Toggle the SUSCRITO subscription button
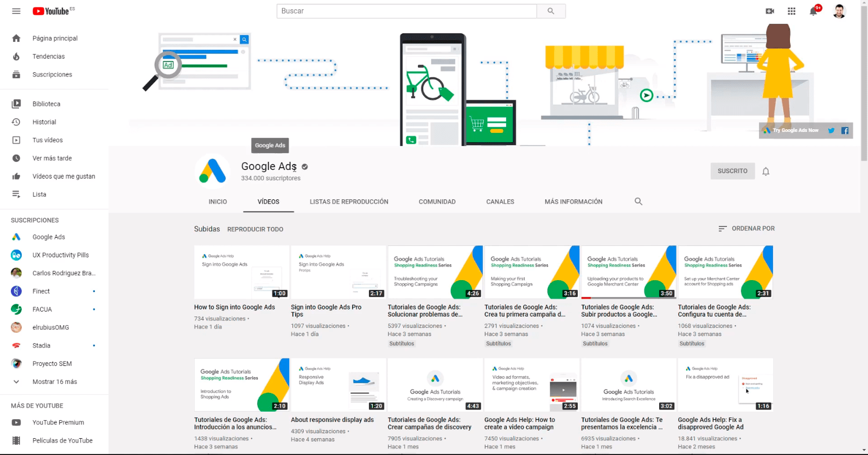Screen dimensions: 868x455 732,171
